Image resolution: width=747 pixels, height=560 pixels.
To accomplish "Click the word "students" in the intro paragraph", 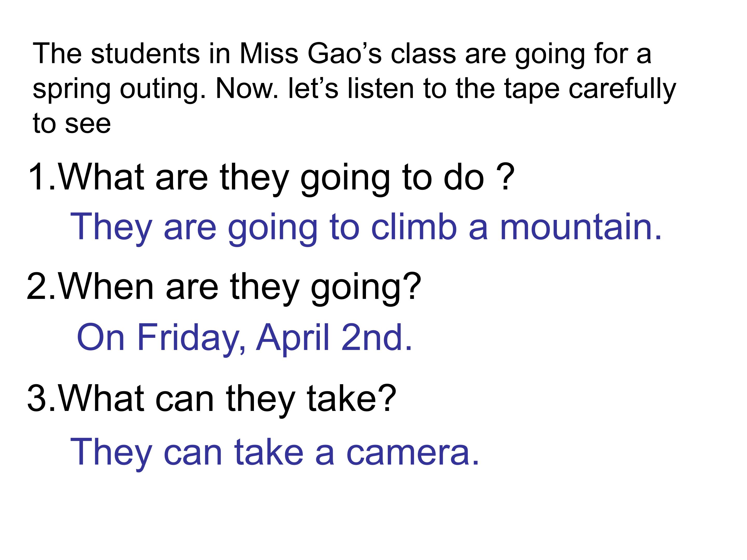I will [x=145, y=54].
